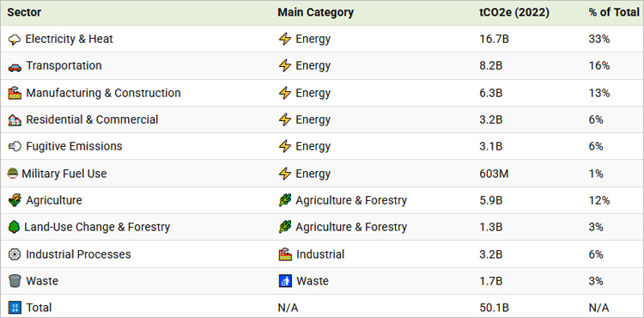Image resolution: width=644 pixels, height=318 pixels.
Task: Select the % of Total column header
Action: [614, 13]
